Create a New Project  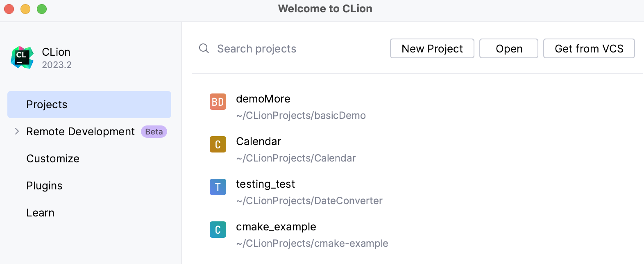(x=432, y=49)
